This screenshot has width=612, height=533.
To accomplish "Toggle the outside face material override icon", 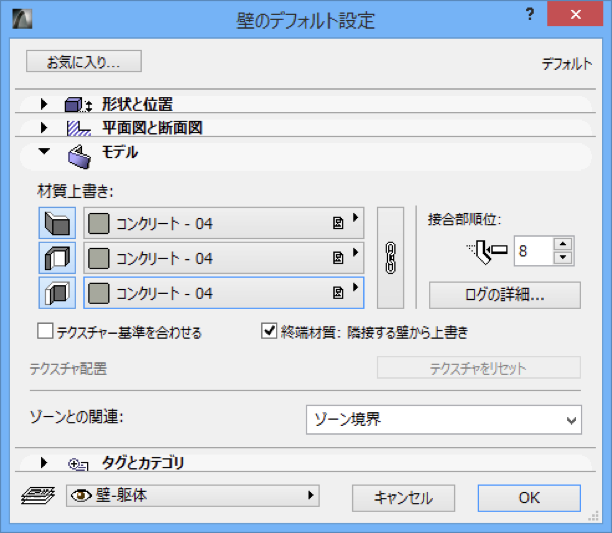I will pyautogui.click(x=57, y=223).
